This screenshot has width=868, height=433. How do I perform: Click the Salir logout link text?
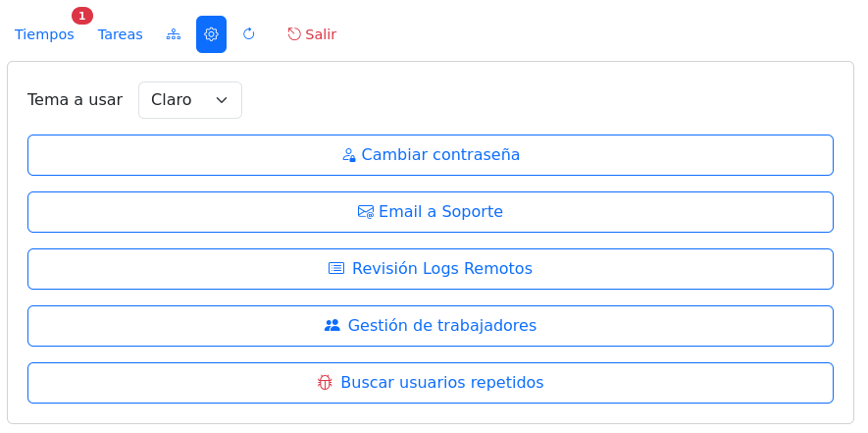pyautogui.click(x=321, y=34)
